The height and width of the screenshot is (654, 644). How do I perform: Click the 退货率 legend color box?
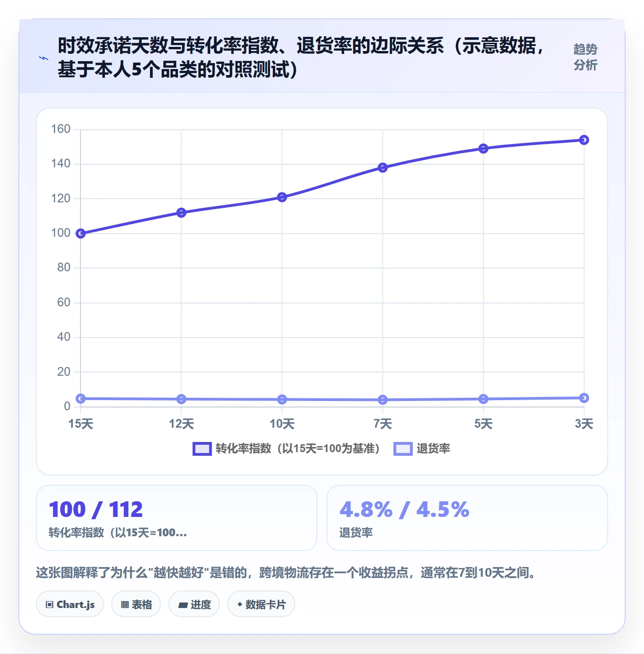pos(403,449)
